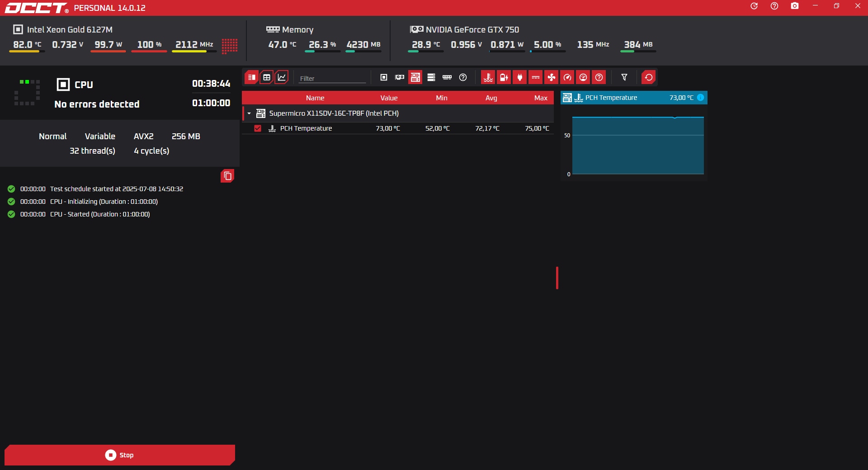Click the "No errors detected" status text

pyautogui.click(x=97, y=104)
